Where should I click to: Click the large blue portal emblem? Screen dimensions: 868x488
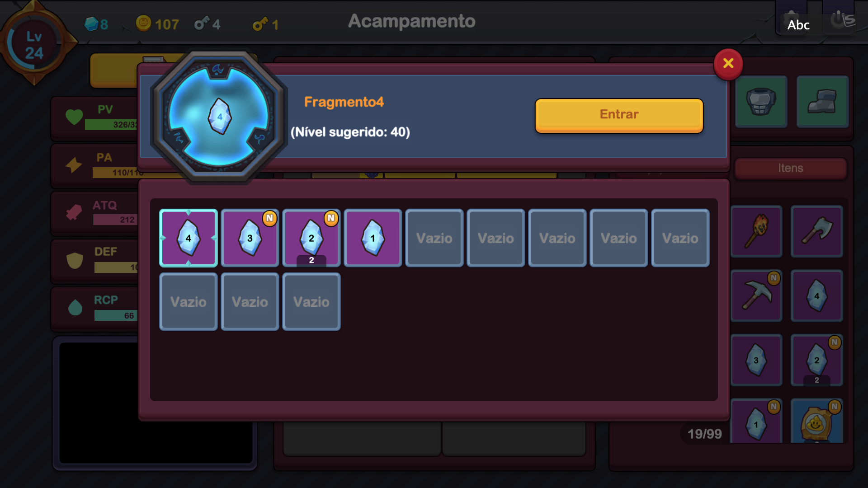[x=219, y=117]
